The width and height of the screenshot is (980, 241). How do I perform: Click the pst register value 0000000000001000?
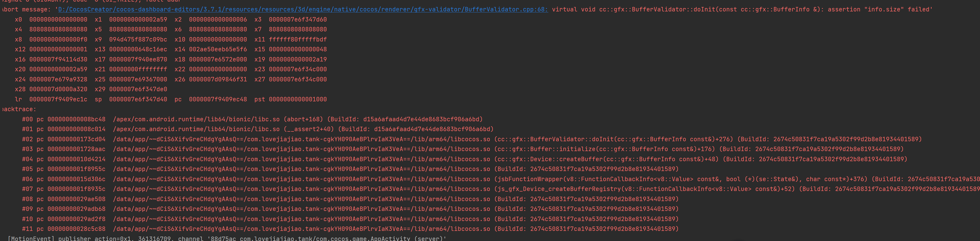click(x=298, y=99)
